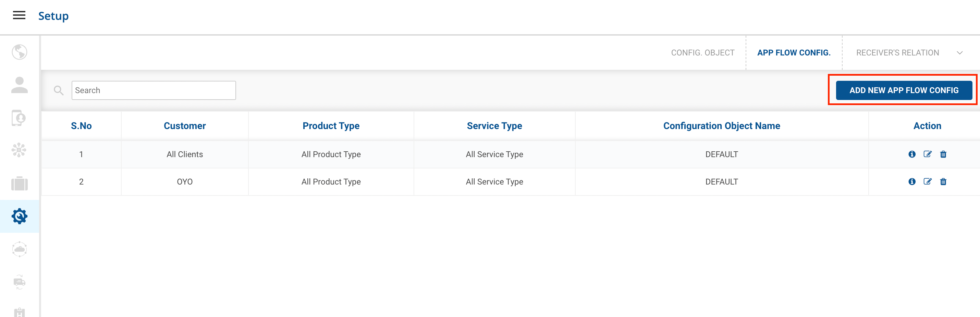Open the hamburger menu
Viewport: 980px width, 317px height.
coord(19,15)
